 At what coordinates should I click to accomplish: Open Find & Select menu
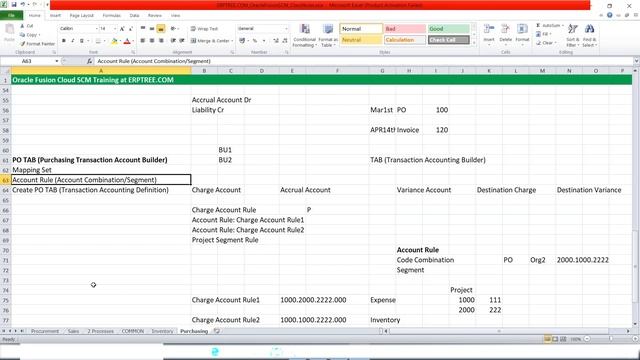tap(589, 35)
